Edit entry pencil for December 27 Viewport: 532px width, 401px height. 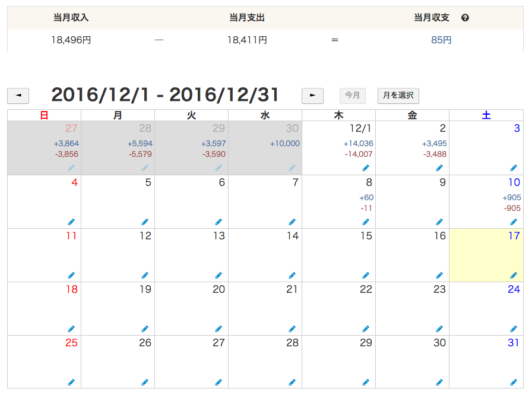click(x=218, y=383)
